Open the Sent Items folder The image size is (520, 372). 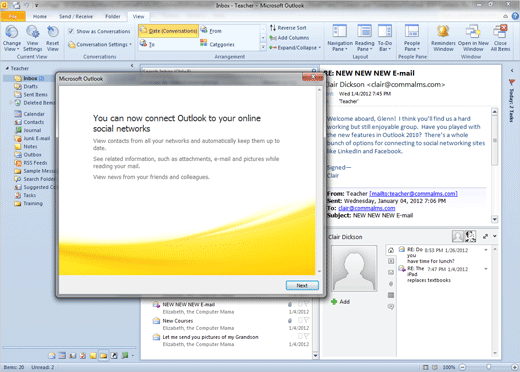click(31, 95)
